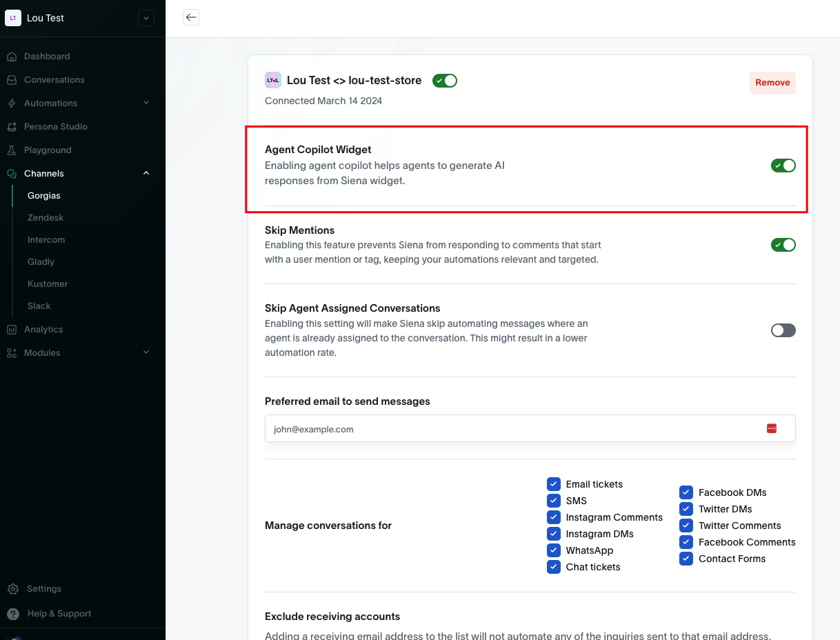Open Dashboard from the sidebar
This screenshot has width=840, height=640.
[47, 57]
